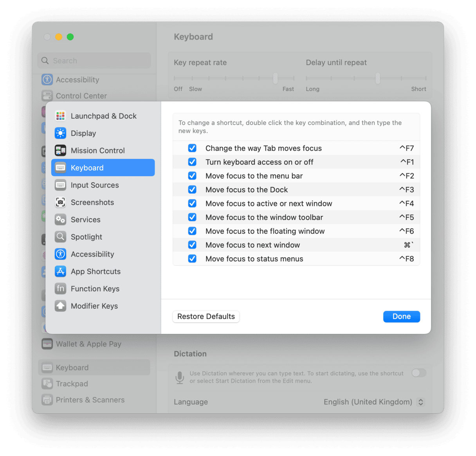
Task: Enable the Dictation switch
Action: [x=419, y=373]
